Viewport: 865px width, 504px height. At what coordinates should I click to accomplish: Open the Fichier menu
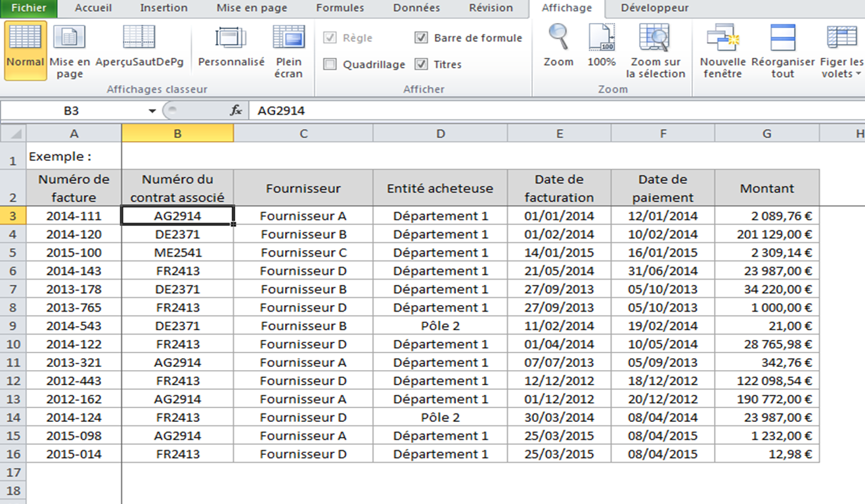click(x=28, y=8)
